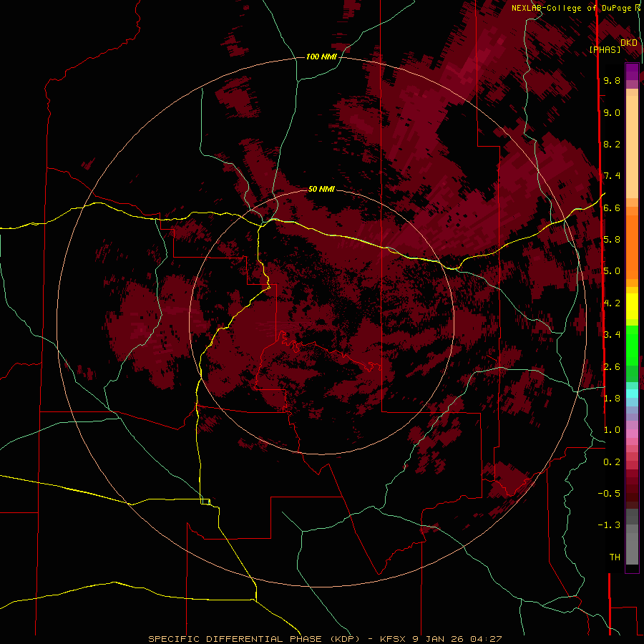
Task: Click the 5.8 value on color scale
Action: (612, 240)
